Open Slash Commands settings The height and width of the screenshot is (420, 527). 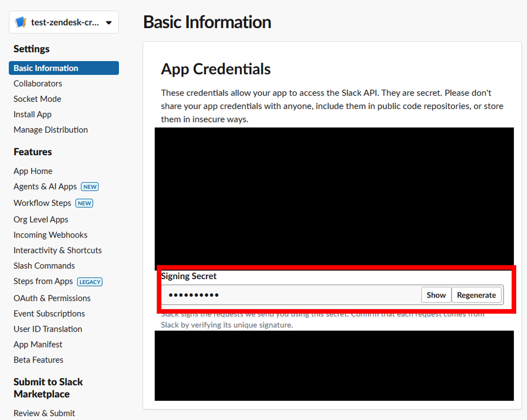44,266
